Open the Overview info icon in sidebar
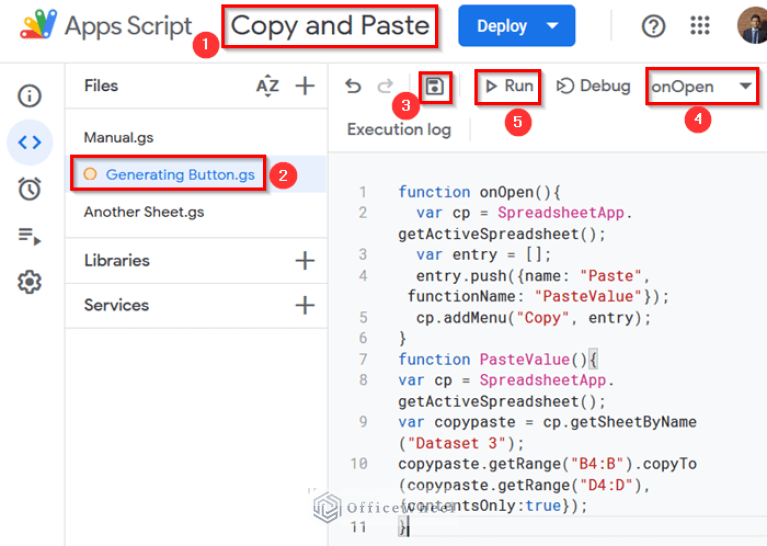The image size is (767, 546). coord(30,96)
